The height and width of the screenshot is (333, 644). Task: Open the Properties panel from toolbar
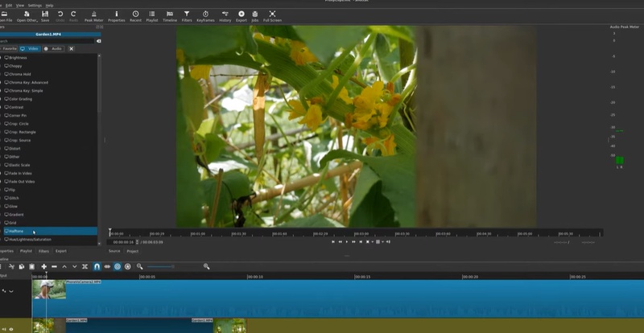[x=116, y=16]
